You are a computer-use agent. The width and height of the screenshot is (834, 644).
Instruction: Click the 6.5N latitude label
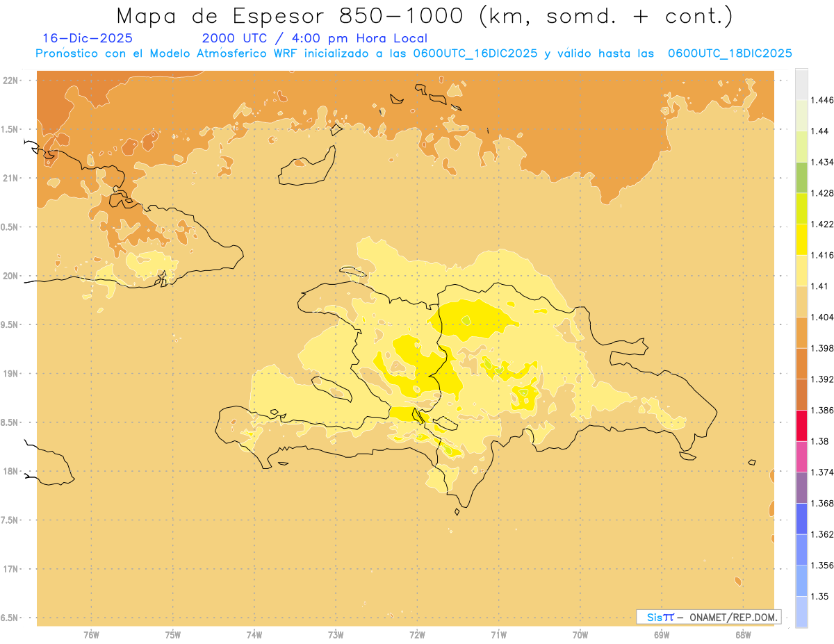tap(10, 618)
